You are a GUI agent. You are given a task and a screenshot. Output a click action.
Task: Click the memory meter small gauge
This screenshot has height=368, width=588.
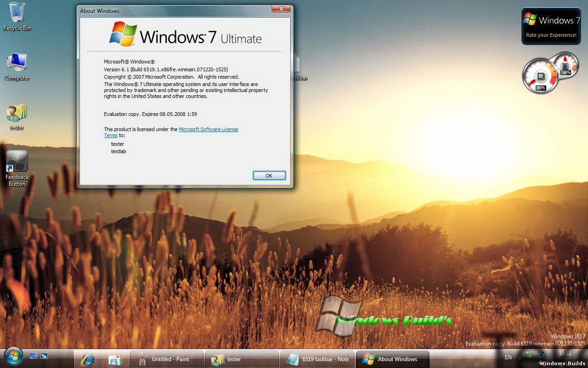pos(565,65)
